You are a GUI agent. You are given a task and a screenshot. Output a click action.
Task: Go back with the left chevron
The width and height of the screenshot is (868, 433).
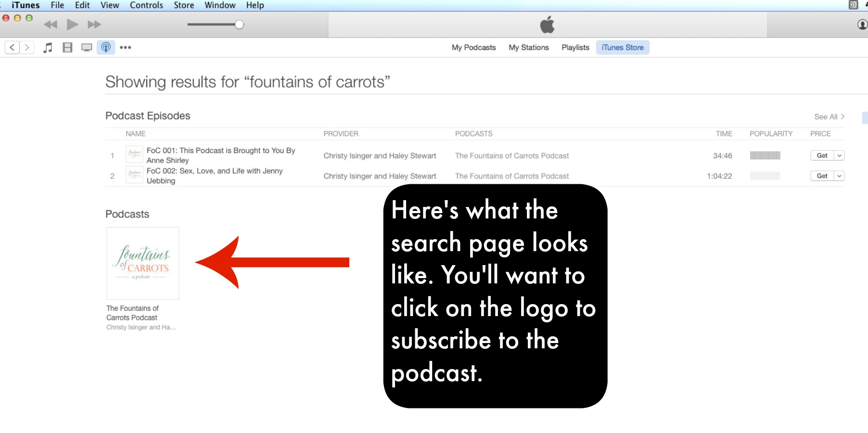[x=12, y=47]
